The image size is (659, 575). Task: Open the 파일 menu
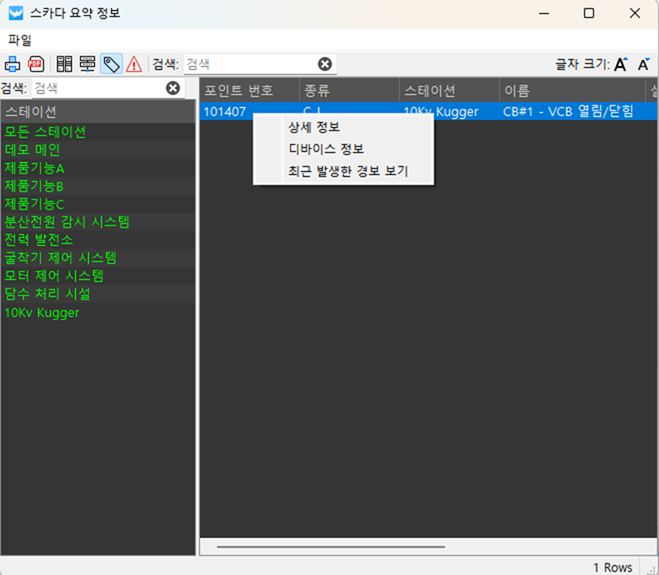20,40
